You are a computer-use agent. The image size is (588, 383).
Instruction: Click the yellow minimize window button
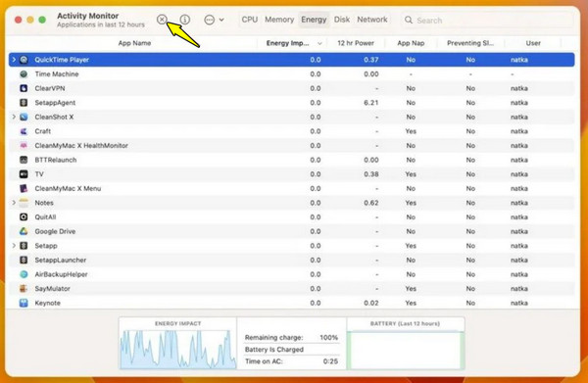(x=30, y=20)
